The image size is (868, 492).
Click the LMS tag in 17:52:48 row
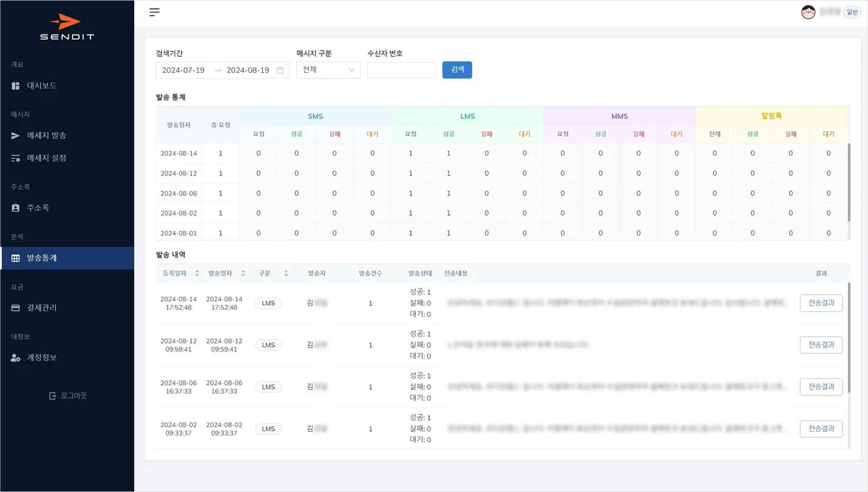[268, 303]
